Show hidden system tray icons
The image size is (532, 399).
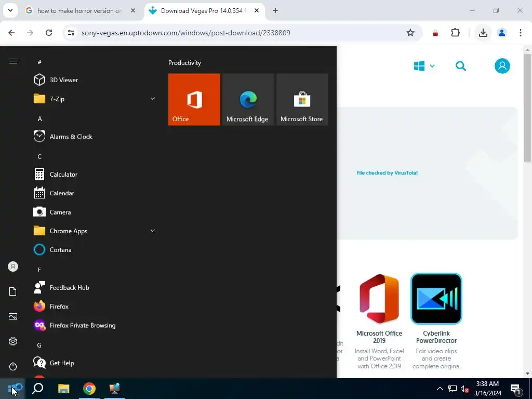pos(440,389)
